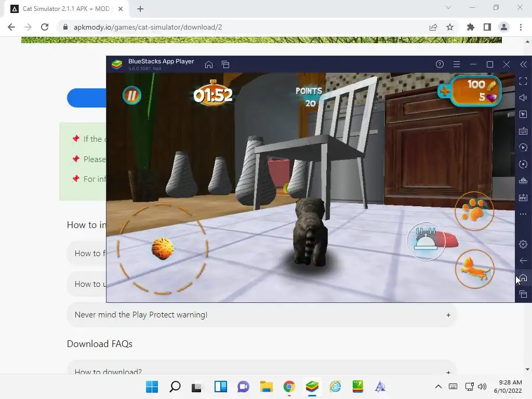
Task: Adjust BlueStacks volume speaker icon
Action: (523, 98)
